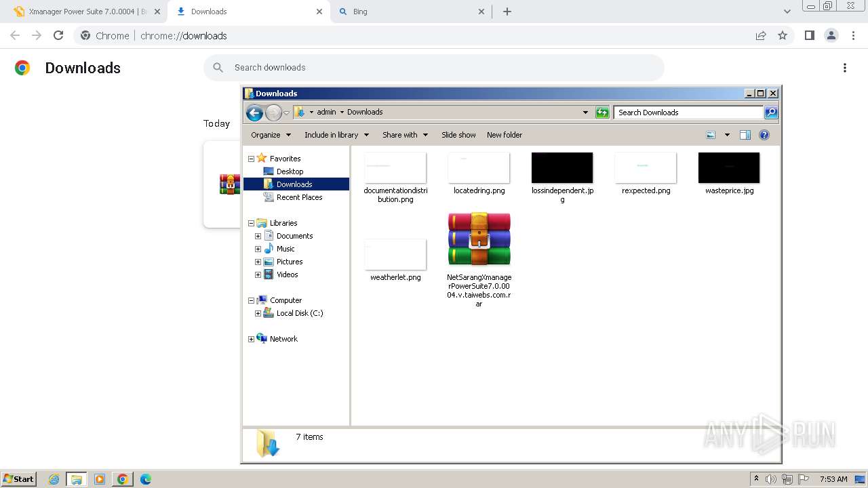Open Microsoft Edge from taskbar
Image resolution: width=868 pixels, height=488 pixels.
click(145, 479)
